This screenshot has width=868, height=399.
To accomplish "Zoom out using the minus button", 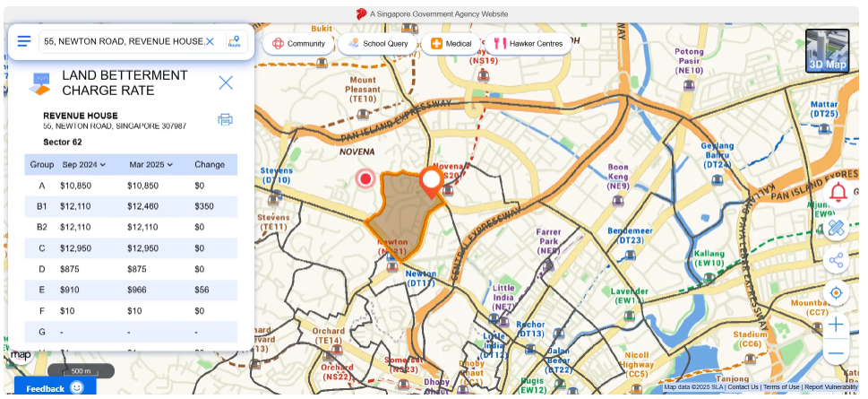I will coord(837,352).
